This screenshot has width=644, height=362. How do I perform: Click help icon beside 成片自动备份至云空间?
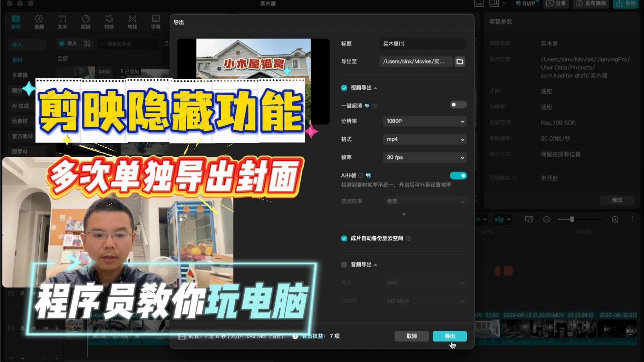coord(408,238)
